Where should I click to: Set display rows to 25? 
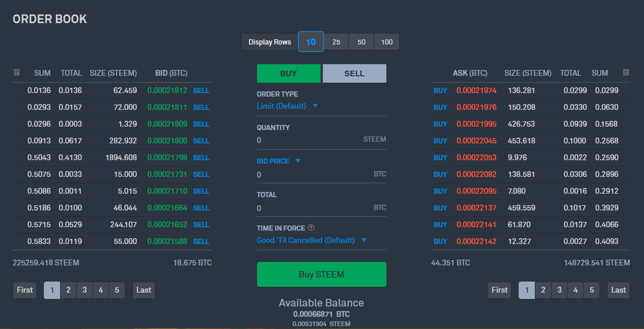336,42
